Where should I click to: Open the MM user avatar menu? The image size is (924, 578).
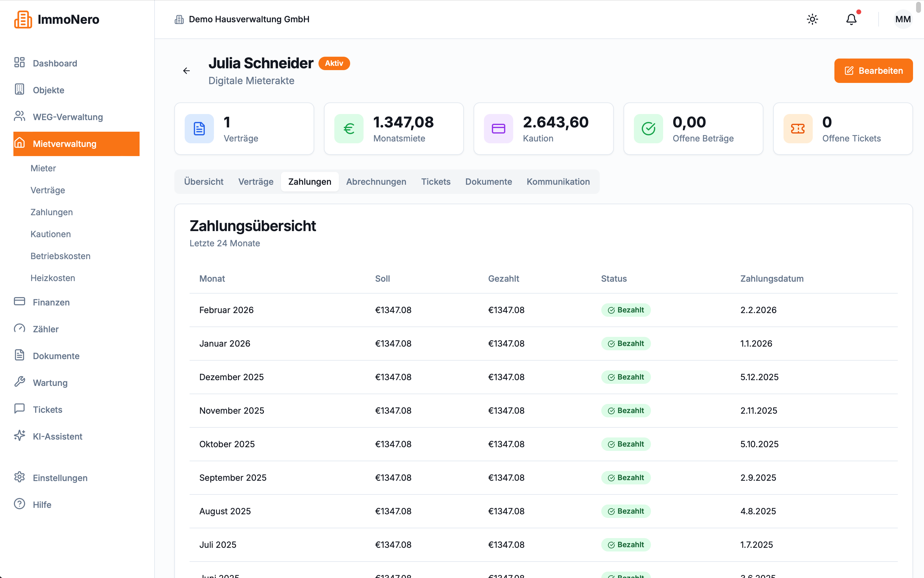coord(903,19)
